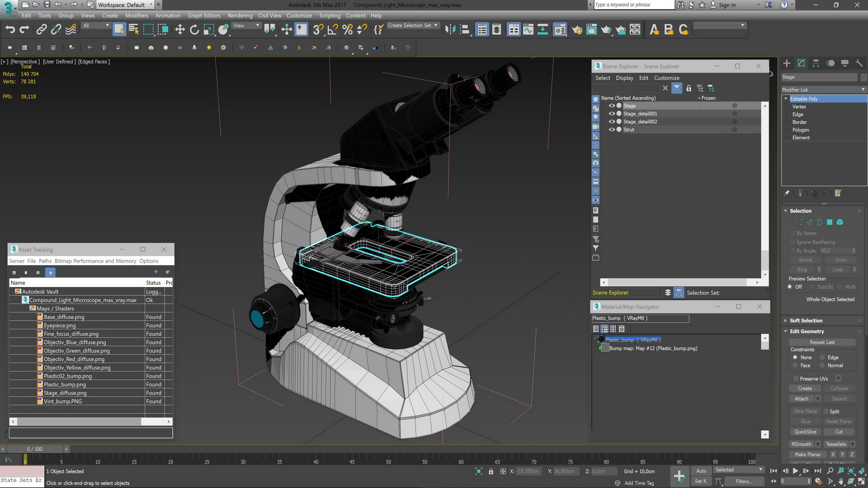868x488 pixels.
Task: Click the Play Animation button
Action: 795,471
